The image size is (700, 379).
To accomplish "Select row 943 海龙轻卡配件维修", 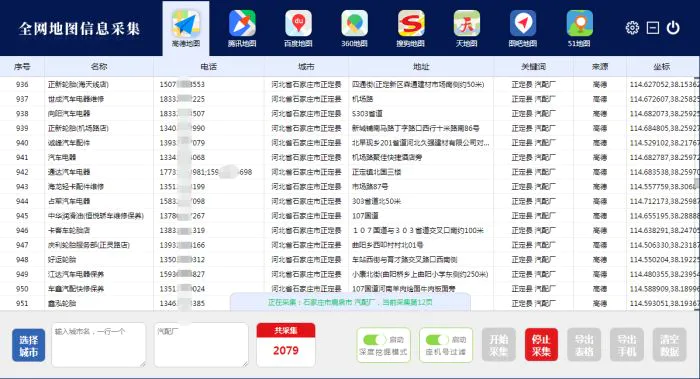I will [x=350, y=187].
